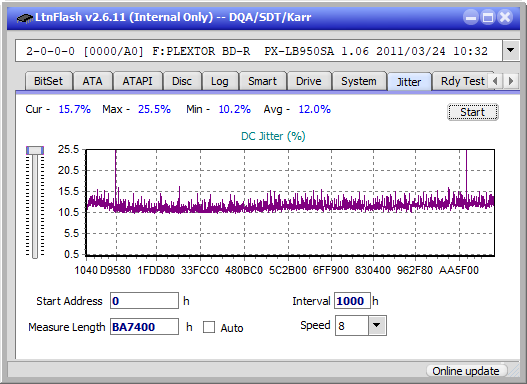The width and height of the screenshot is (527, 384).
Task: Minimize the LtnFlash window
Action: (471, 17)
